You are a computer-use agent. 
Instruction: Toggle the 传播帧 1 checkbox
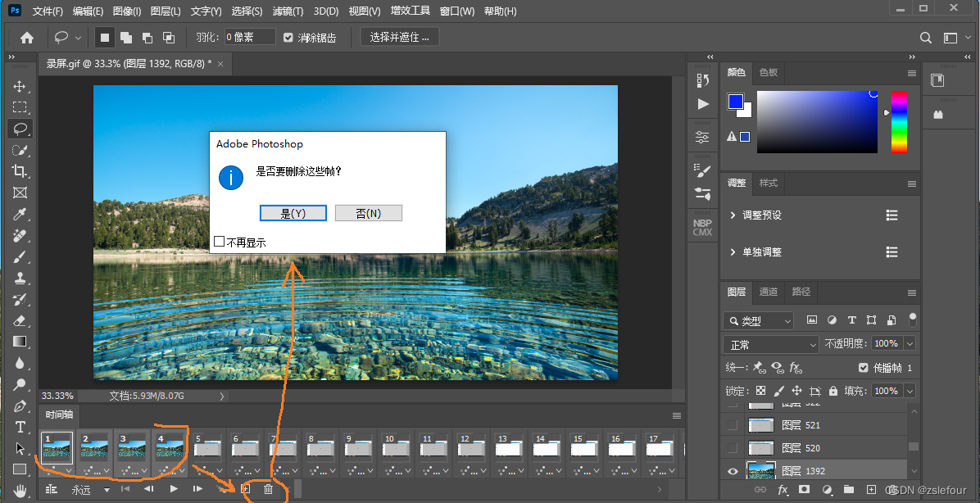[x=863, y=367]
